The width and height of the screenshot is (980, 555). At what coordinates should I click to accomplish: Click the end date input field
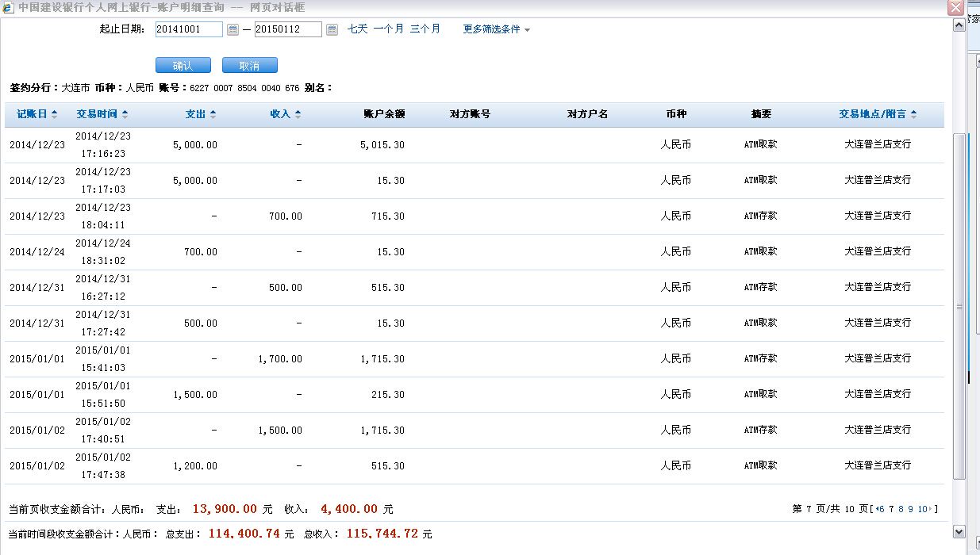(x=288, y=29)
